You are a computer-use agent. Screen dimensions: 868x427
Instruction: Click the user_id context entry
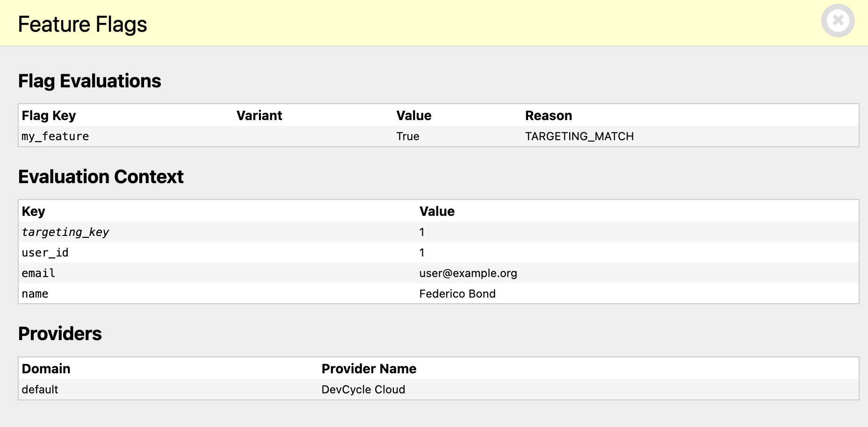pos(44,252)
